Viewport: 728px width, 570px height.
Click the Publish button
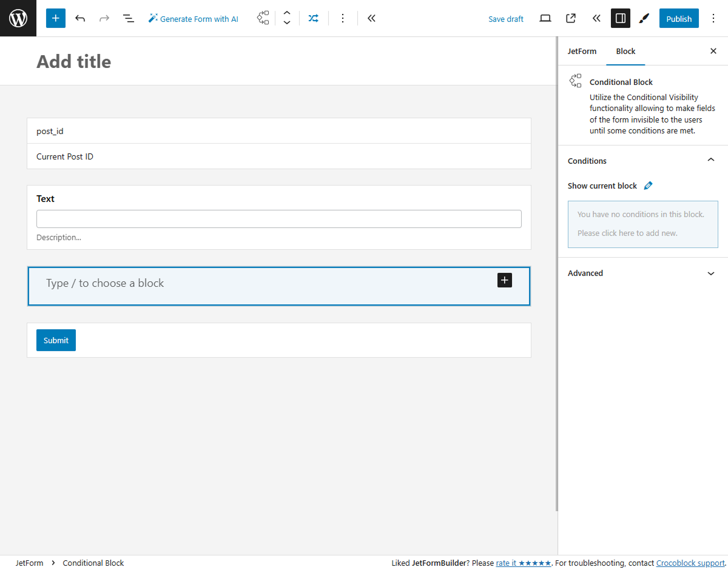679,18
